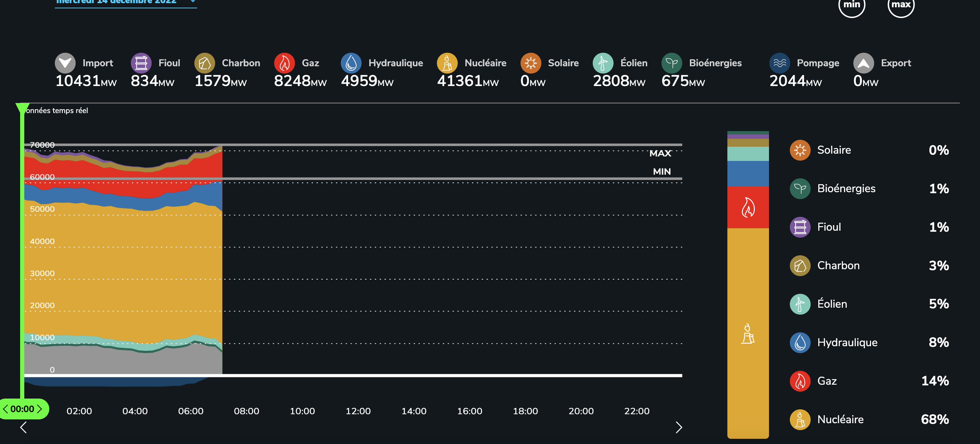Click the green timeline cursor triangle handle

coord(23,108)
